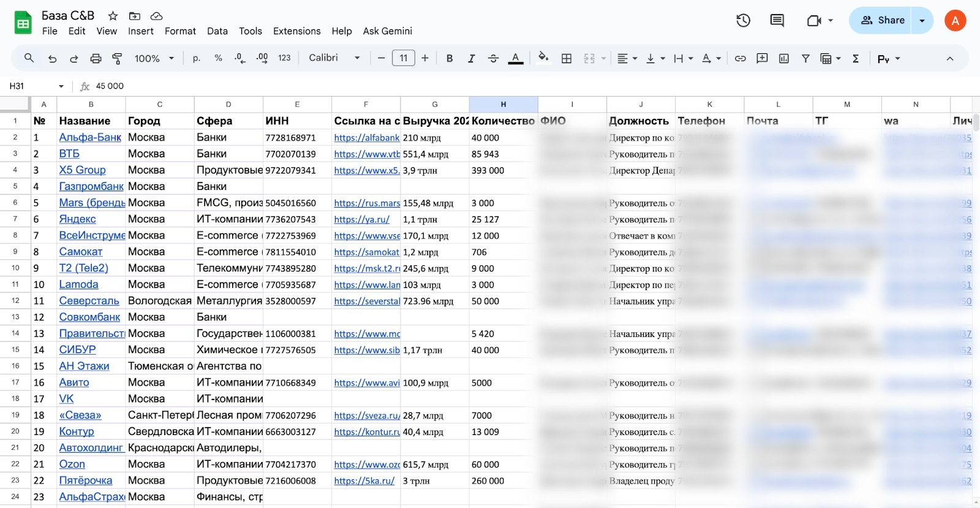Star the База C&B spreadsheet
The width and height of the screenshot is (980, 508).
(x=113, y=16)
